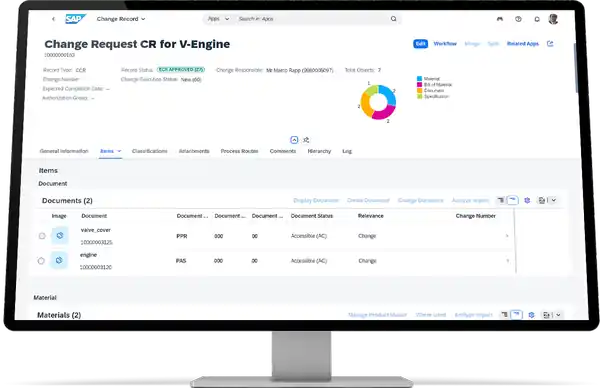Open Related Apps
Viewport: 600px width, 388px height.
tap(523, 44)
